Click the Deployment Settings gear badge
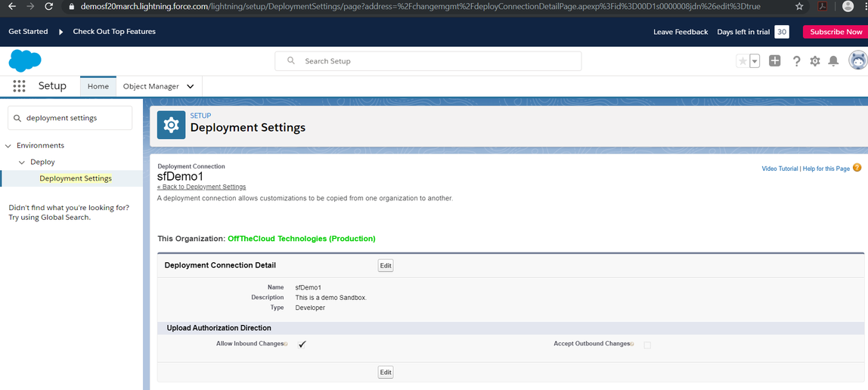 pos(171,125)
